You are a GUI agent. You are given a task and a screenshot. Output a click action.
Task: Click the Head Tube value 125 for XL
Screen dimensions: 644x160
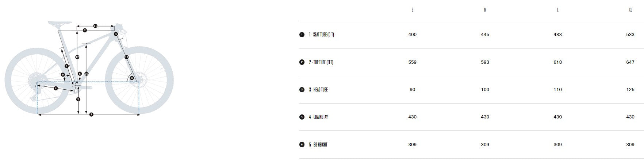630,90
